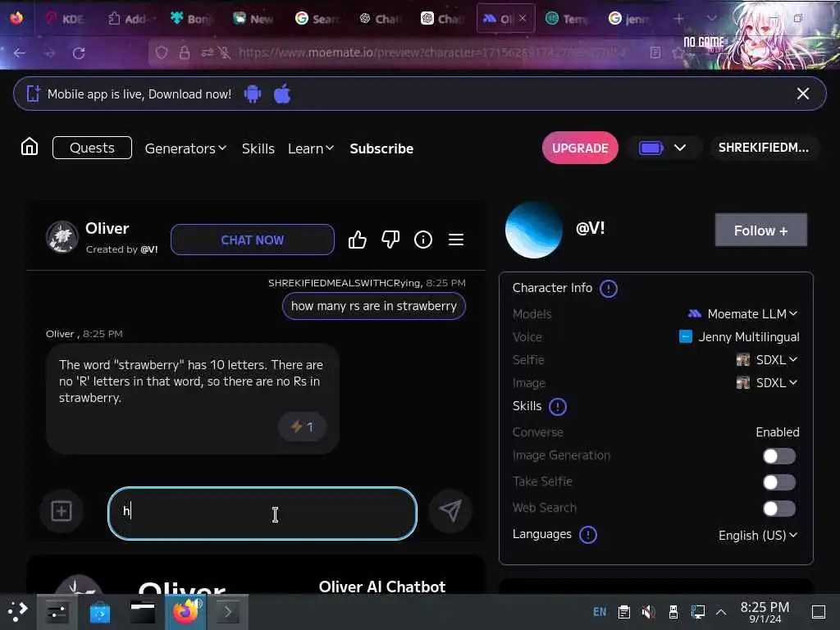Switch to the Temp browser tab
Screen dimensions: 840x630
[566, 19]
